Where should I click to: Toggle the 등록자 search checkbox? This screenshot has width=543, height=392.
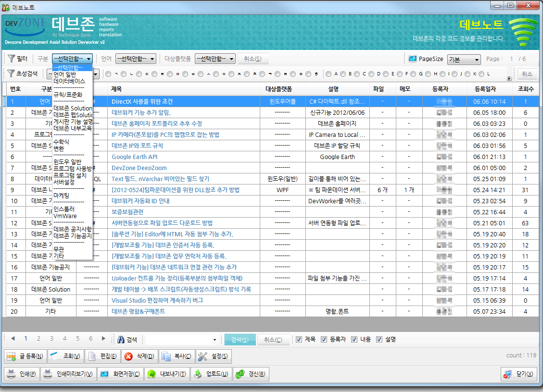(x=324, y=340)
